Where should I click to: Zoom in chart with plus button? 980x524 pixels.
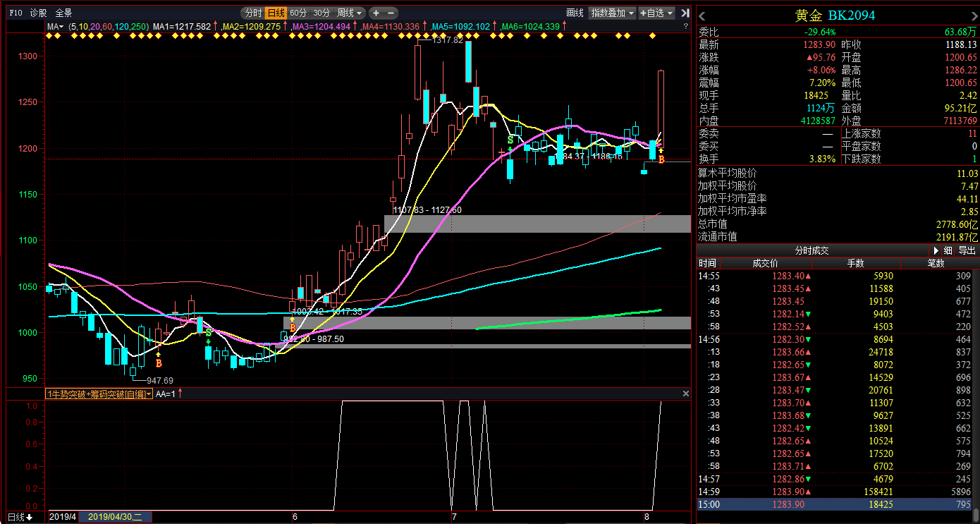(376, 13)
